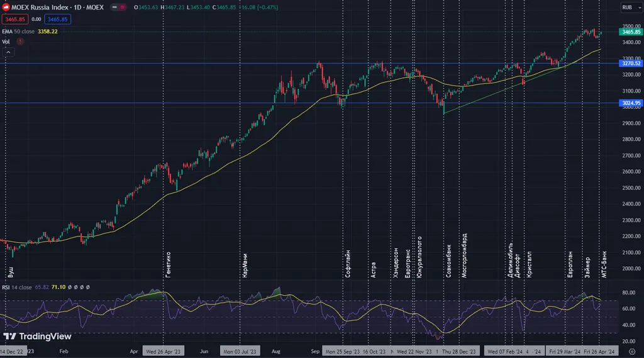Screen dimensions: 644x358
Task: Select the Южуралзолото vertical line label
Action: [x=419, y=257]
